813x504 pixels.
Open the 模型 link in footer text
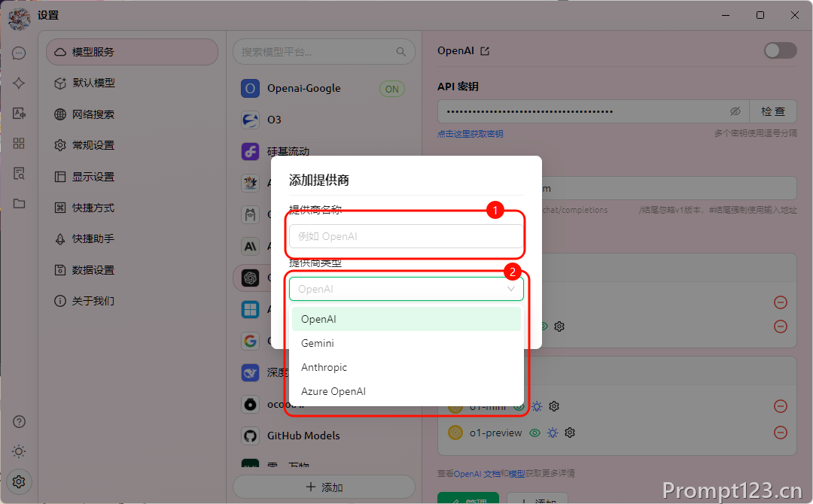point(516,473)
